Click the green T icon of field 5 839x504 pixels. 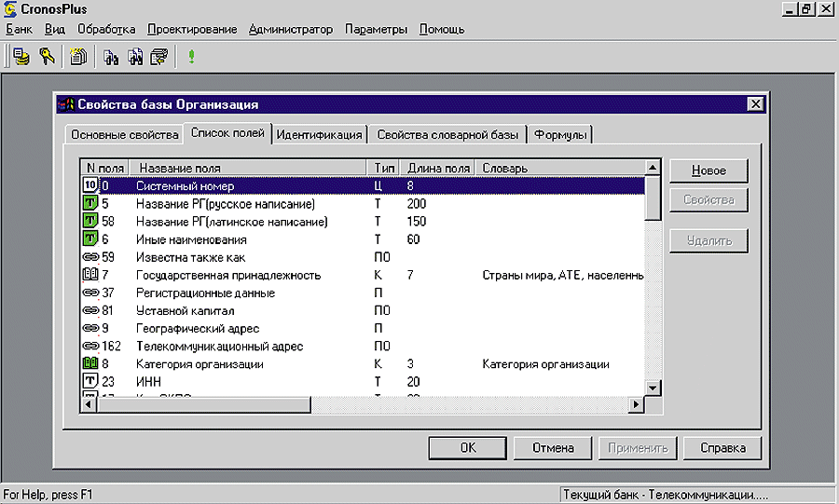(89, 203)
